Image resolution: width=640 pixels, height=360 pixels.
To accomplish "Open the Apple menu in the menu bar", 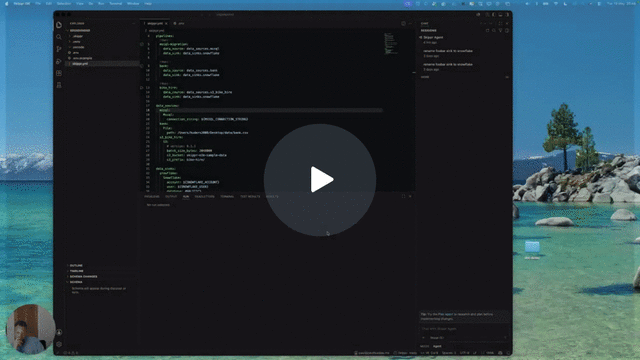I will point(7,3).
